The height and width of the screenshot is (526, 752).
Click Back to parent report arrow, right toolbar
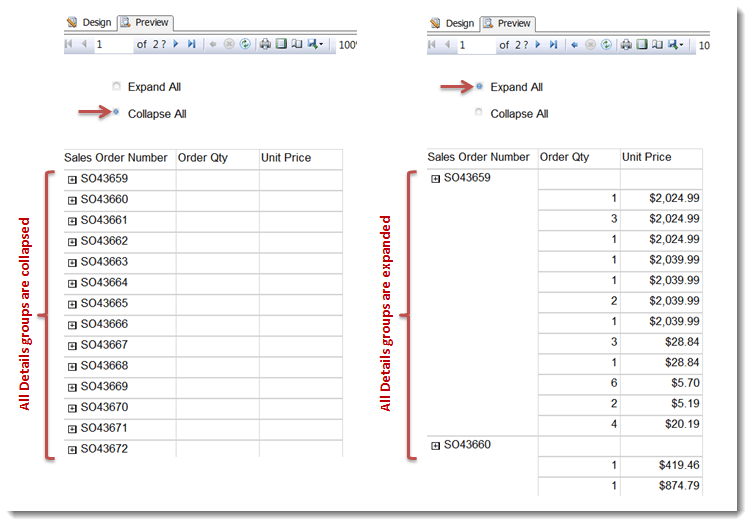tap(575, 45)
